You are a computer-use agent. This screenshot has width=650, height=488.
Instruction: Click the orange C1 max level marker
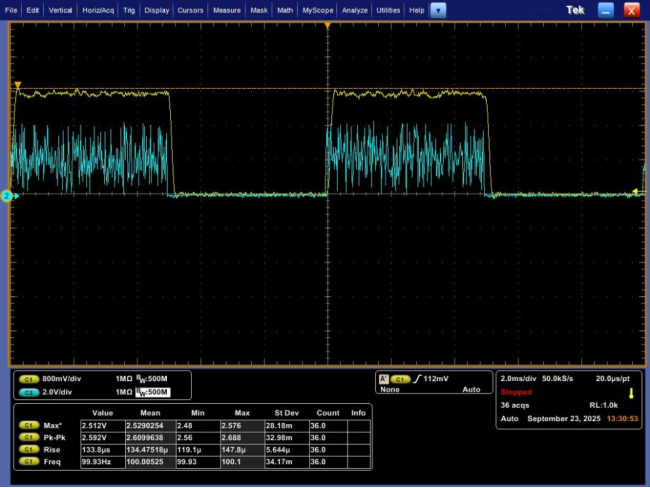click(18, 85)
